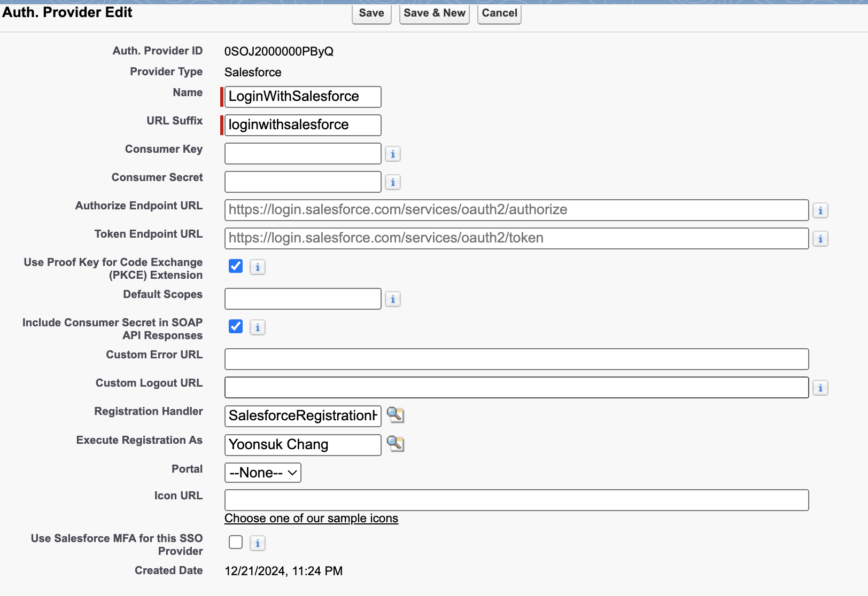Enable Salesforce MFA for this SSO Provider
Screen dimensions: 868x596
point(235,542)
